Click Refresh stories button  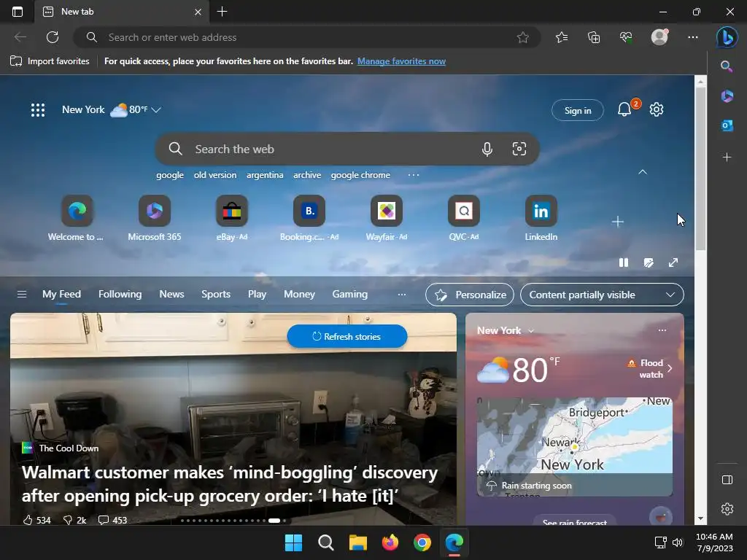coord(347,336)
